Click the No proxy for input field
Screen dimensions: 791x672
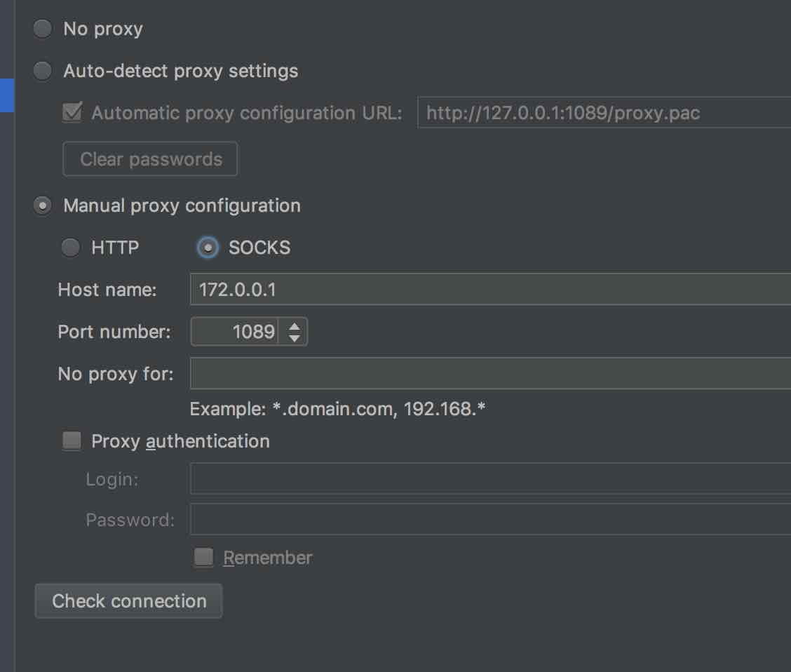click(x=490, y=374)
